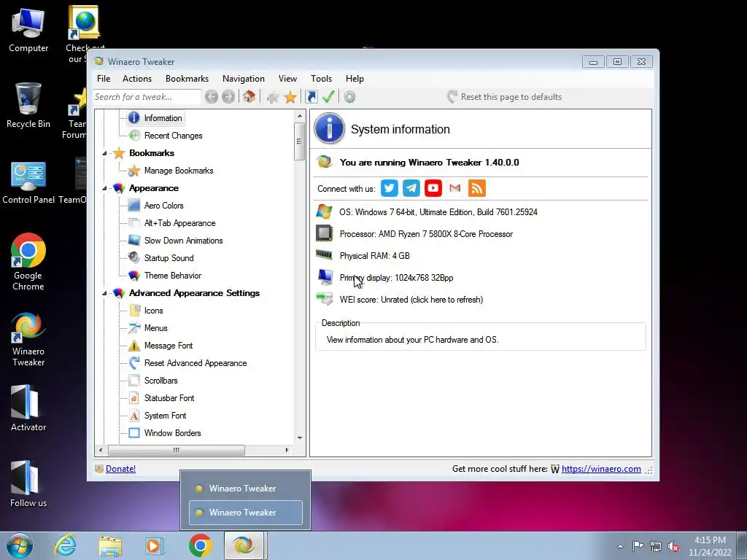Click the processor chip icon
This screenshot has width=747, height=560.
[325, 233]
